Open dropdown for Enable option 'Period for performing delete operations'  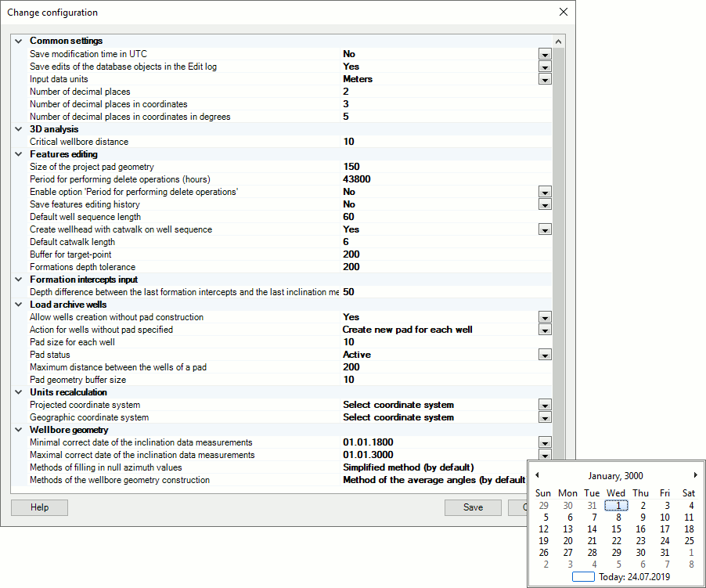pos(545,193)
